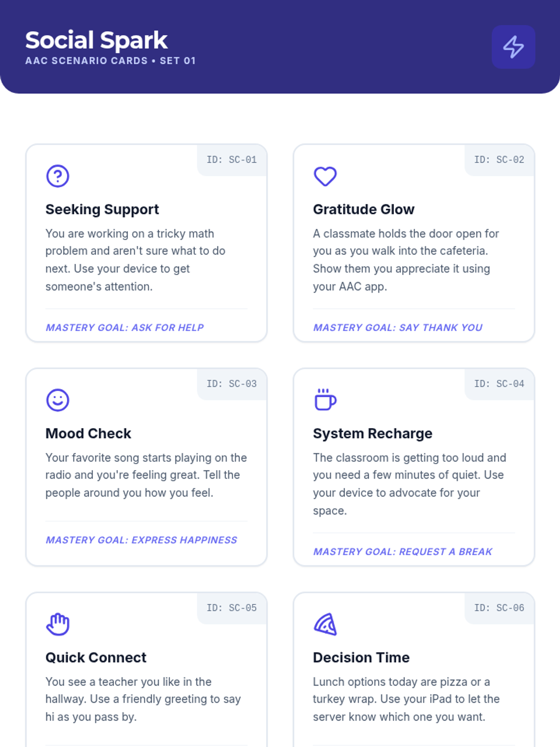Click the question mark icon on Seeking Support

click(x=58, y=176)
